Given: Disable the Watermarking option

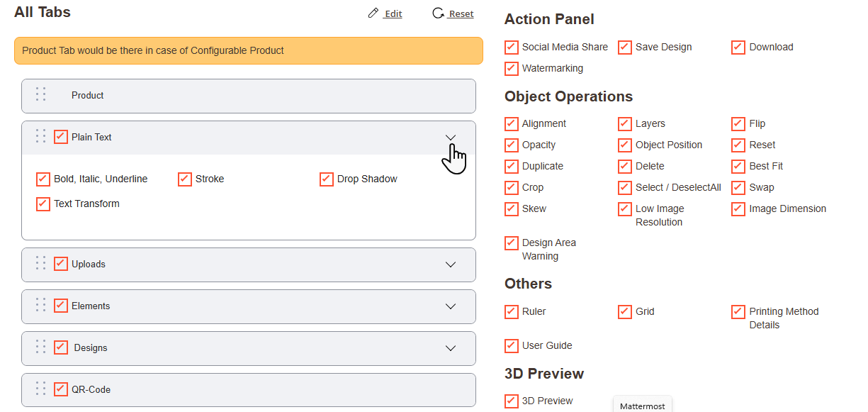Looking at the screenshot, I should point(512,68).
